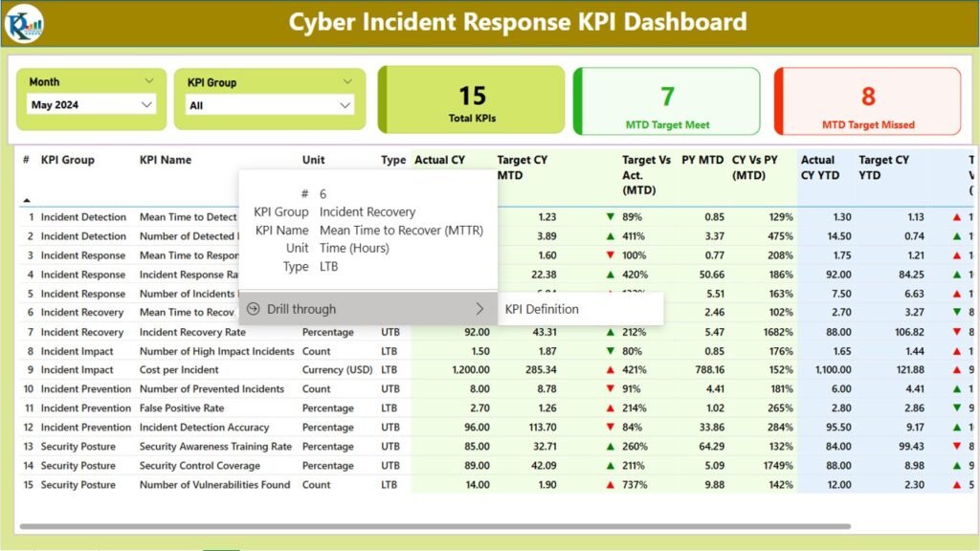Click the 8 MTD Target Missed card
Screen dimensions: 980x551
coord(867,101)
